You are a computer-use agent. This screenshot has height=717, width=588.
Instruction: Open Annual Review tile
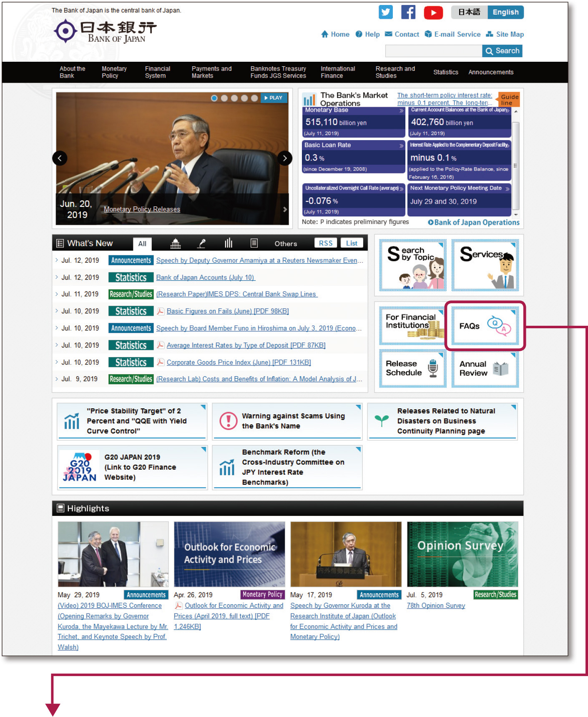click(485, 368)
